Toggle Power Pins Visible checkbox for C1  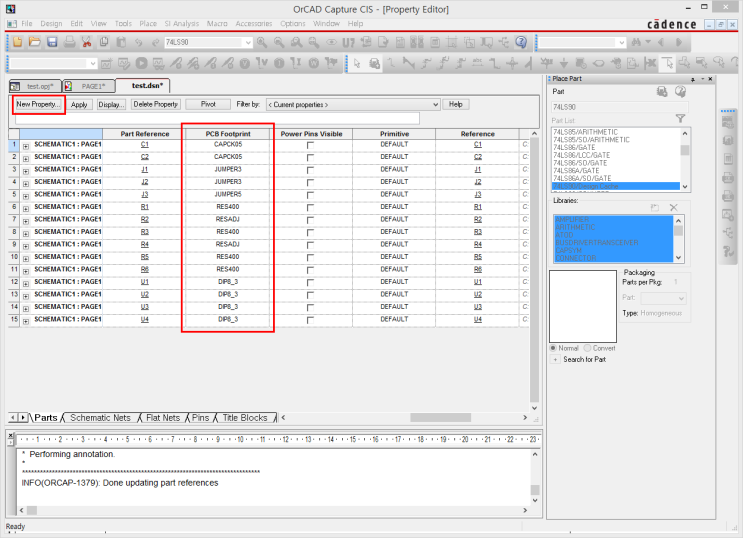[310, 145]
